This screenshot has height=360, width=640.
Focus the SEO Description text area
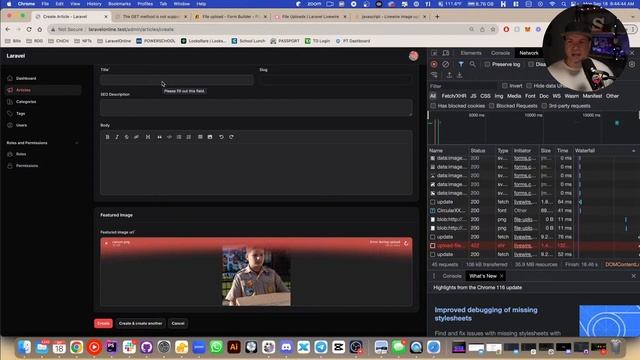[256, 108]
